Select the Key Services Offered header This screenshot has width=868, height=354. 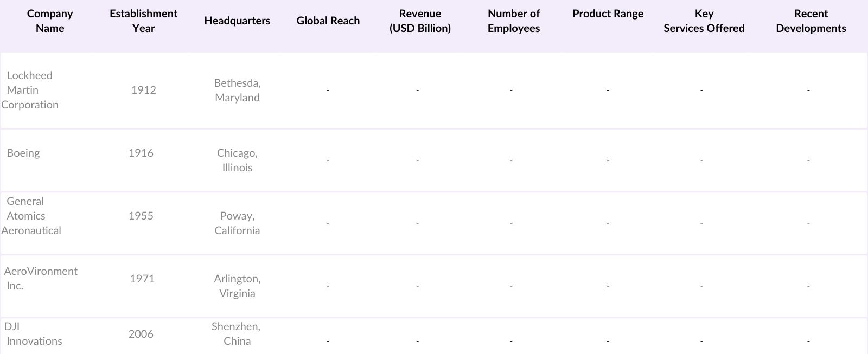pyautogui.click(x=704, y=21)
